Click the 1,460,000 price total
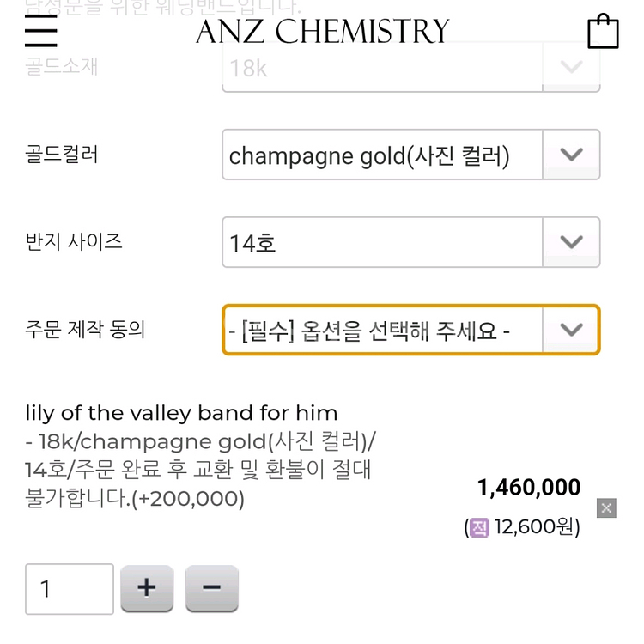644x644 pixels. click(529, 488)
